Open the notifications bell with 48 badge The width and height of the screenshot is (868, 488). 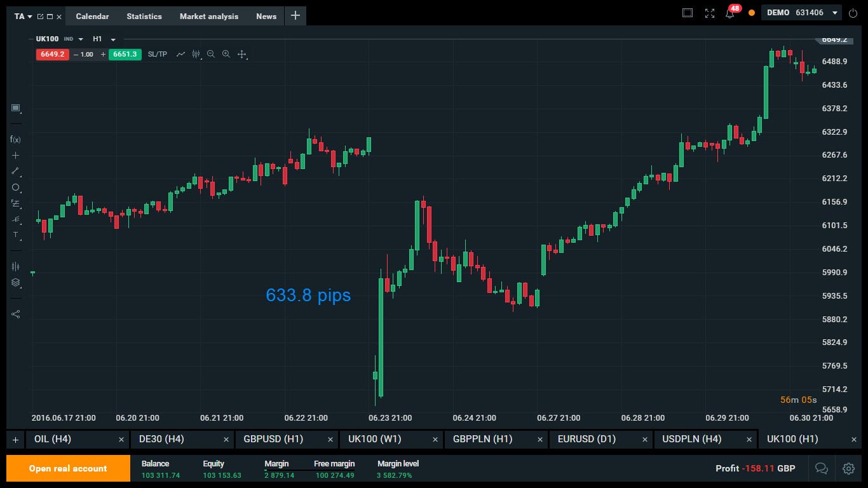[730, 13]
